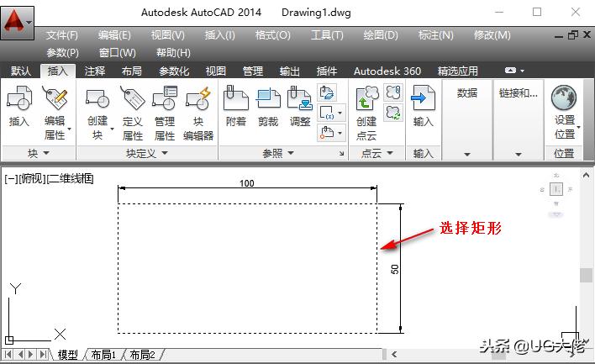
Task: Click the Set Location (设置位置) globe icon
Action: click(564, 98)
